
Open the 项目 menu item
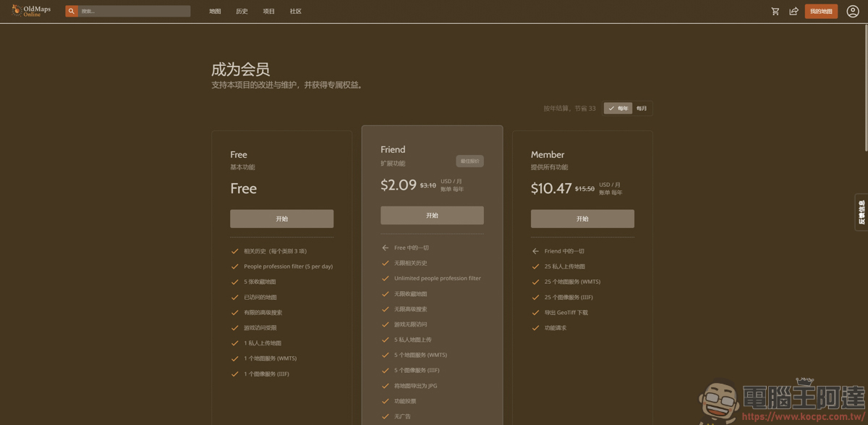coord(269,12)
